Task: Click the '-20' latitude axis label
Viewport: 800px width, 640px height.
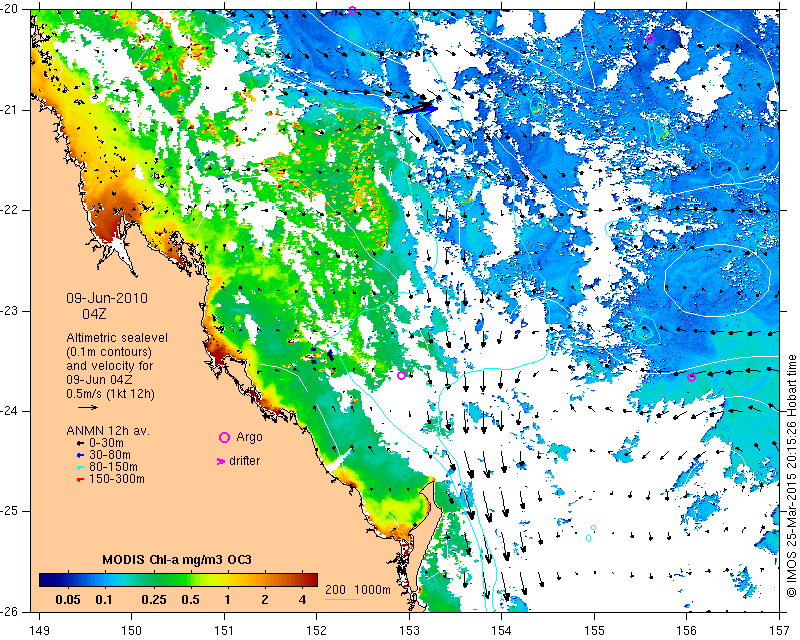Action: pos(11,10)
